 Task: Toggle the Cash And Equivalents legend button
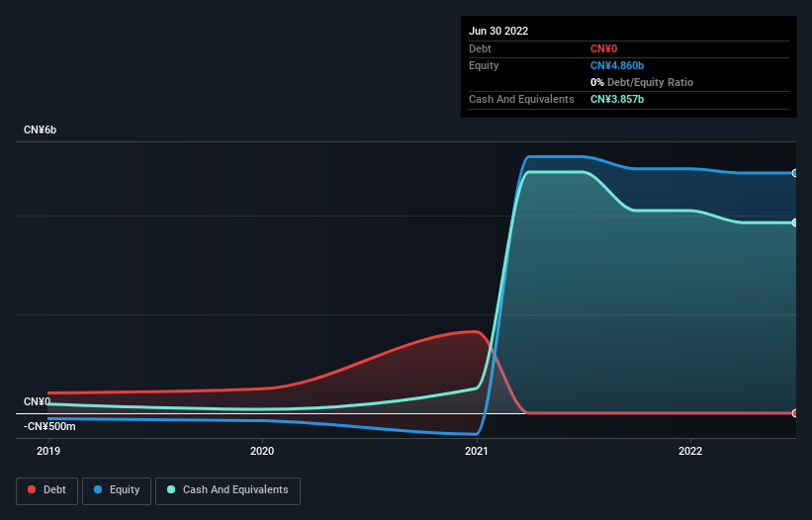pyautogui.click(x=227, y=490)
